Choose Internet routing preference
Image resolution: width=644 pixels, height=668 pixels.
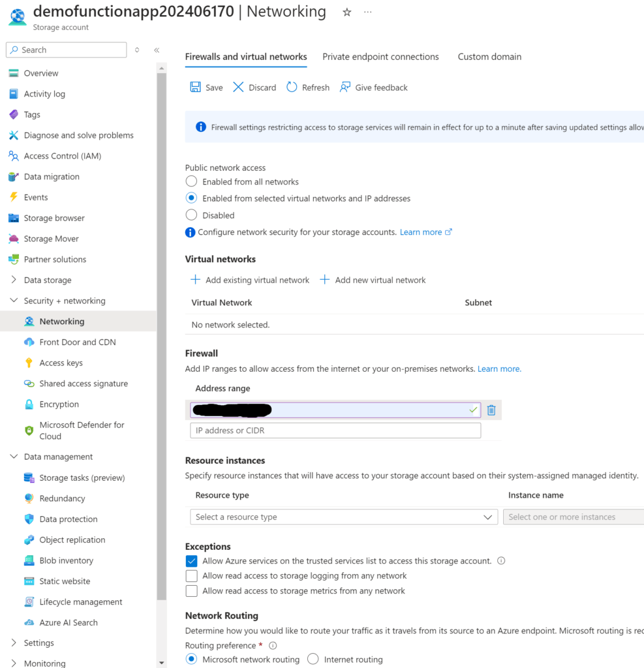[313, 659]
